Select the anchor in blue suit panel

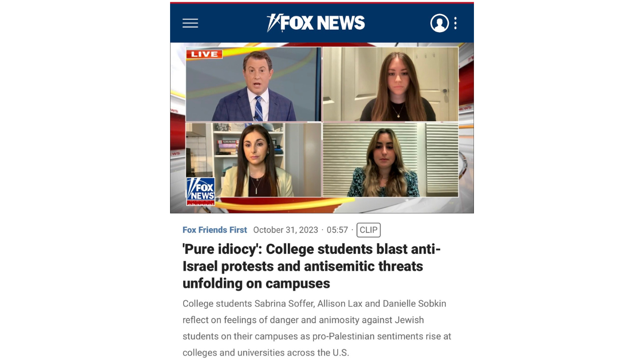click(254, 84)
